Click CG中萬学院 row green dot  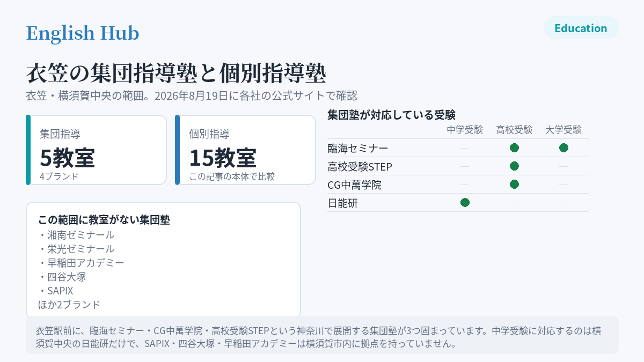coord(514,184)
